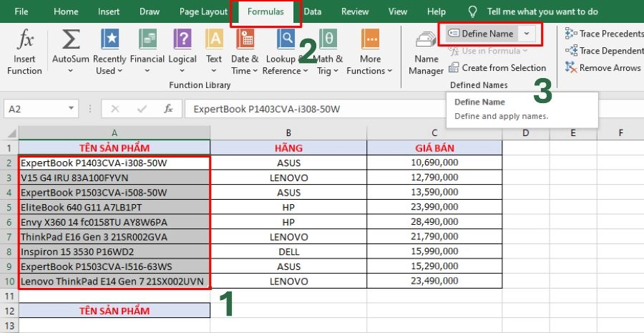The image size is (644, 333).
Task: Select column B header
Action: point(289,132)
